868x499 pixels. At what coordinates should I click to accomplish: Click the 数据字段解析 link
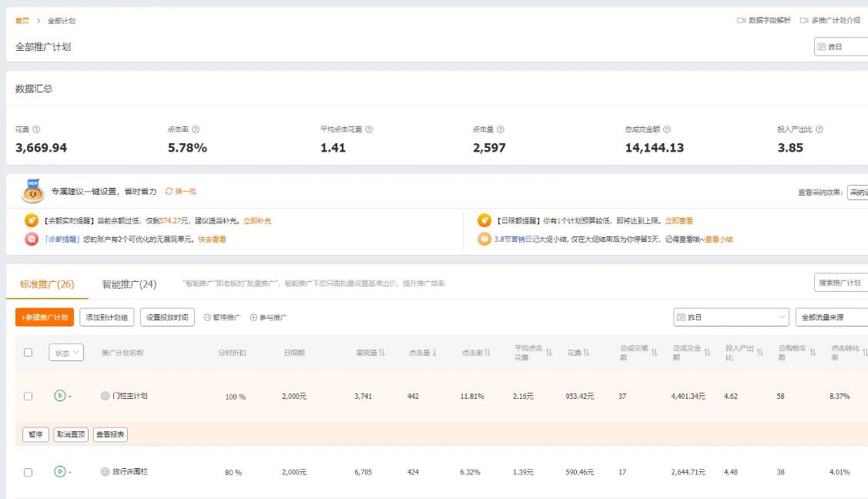click(769, 21)
